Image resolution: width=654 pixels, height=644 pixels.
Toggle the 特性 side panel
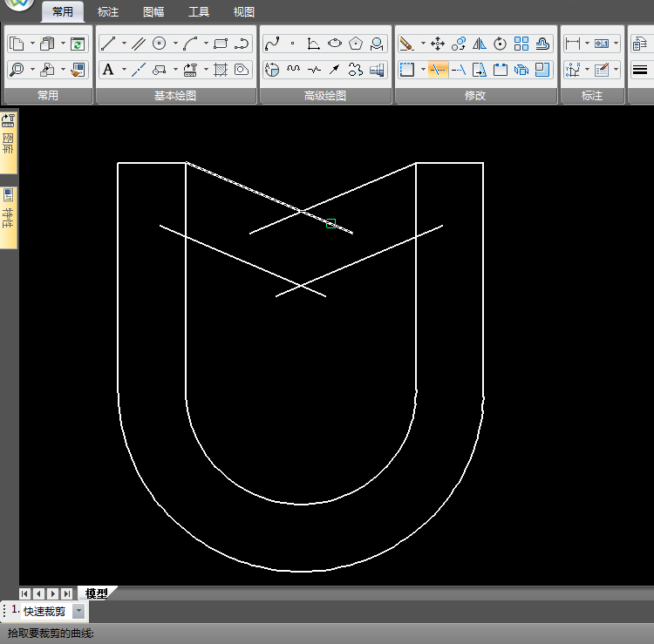click(8, 216)
